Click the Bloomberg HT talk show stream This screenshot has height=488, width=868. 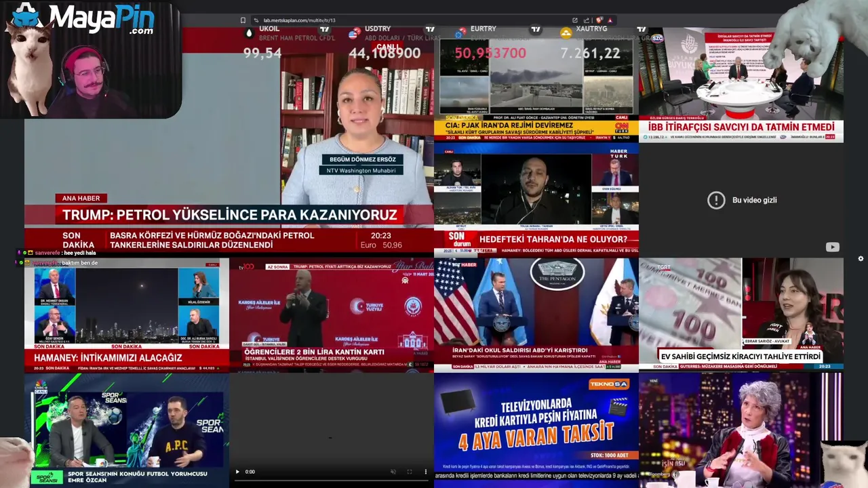[x=741, y=430]
